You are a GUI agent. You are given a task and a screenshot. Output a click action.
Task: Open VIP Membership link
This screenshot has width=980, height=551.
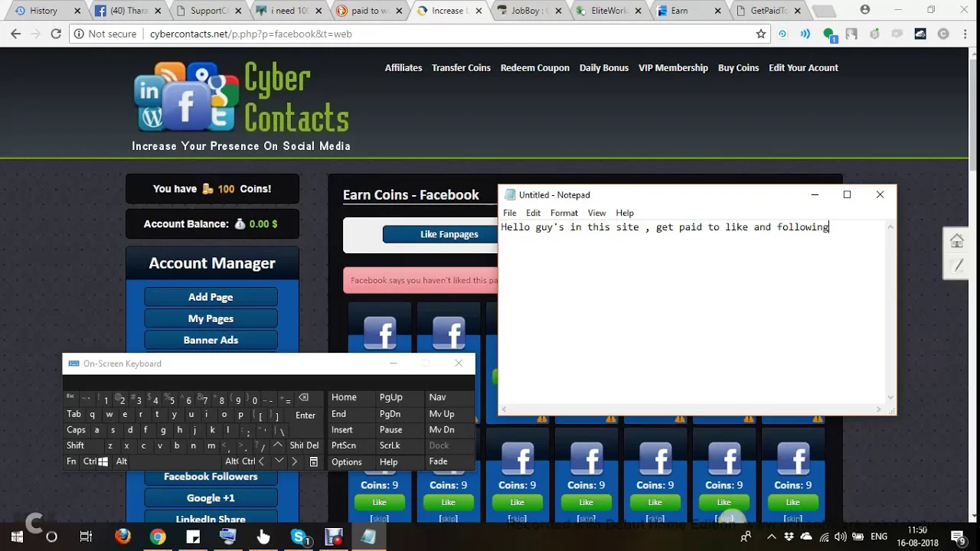point(673,67)
